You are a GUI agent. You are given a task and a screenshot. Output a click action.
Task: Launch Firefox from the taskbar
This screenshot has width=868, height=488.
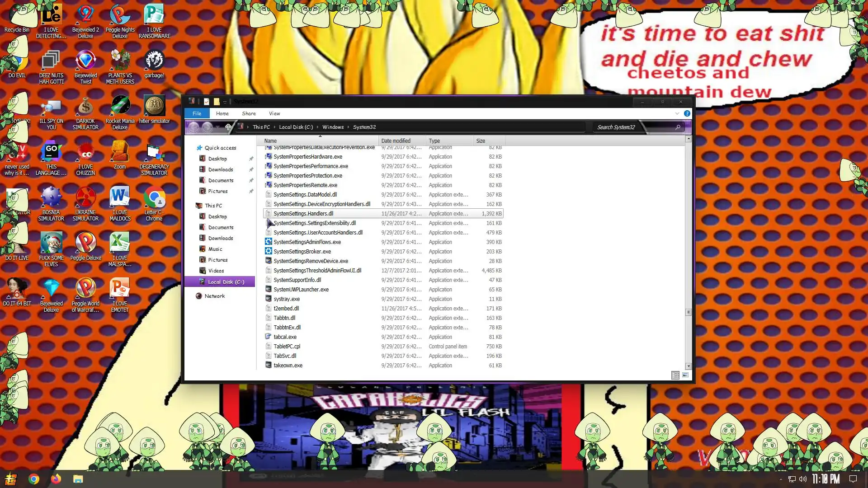click(56, 479)
